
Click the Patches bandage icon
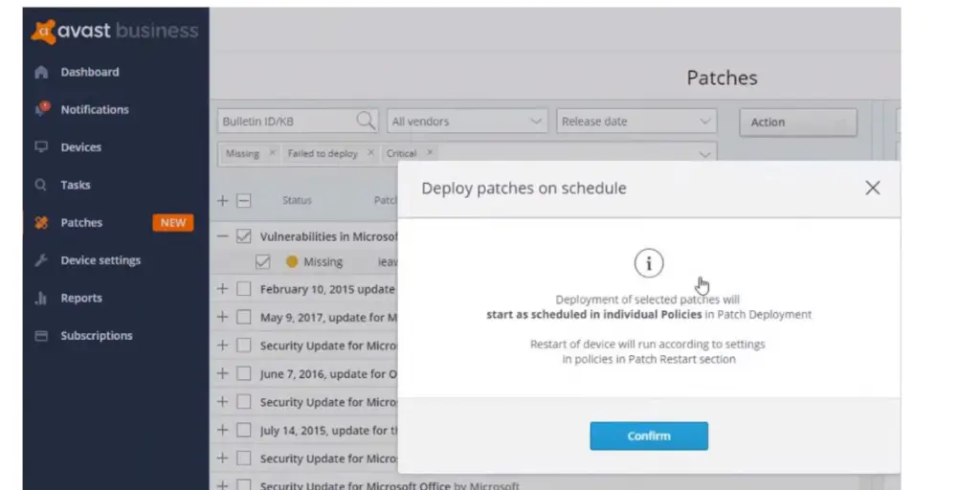coord(41,222)
